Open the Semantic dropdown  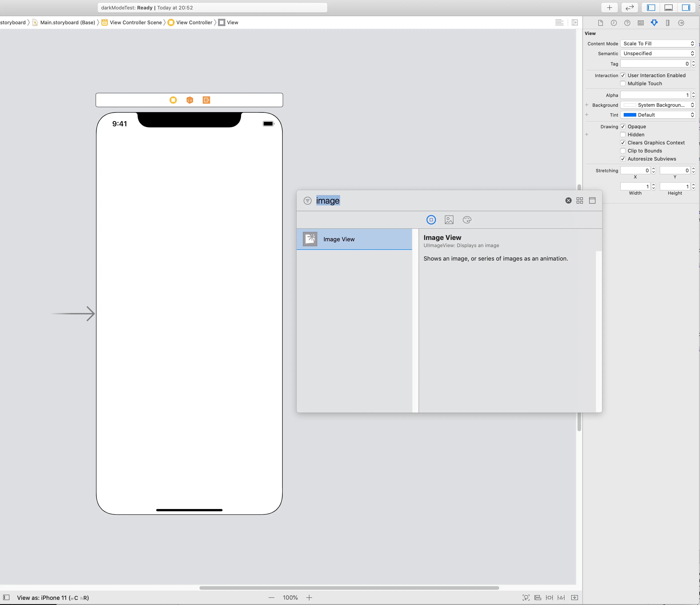pyautogui.click(x=658, y=53)
